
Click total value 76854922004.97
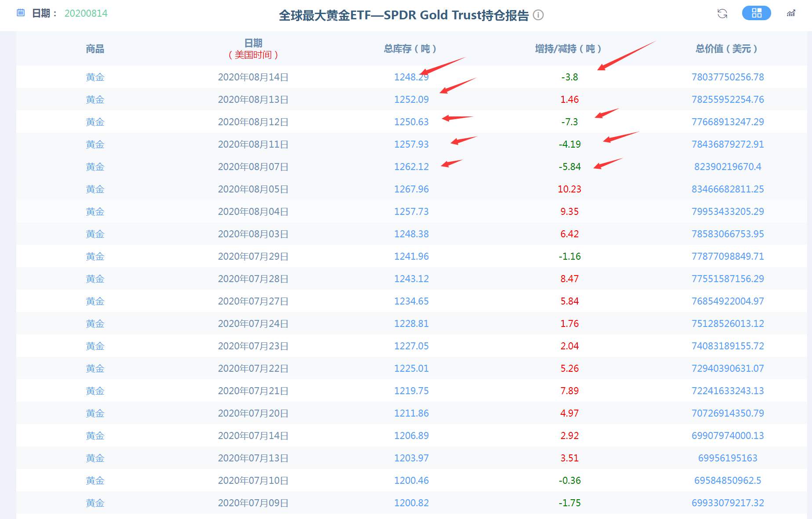tap(728, 301)
